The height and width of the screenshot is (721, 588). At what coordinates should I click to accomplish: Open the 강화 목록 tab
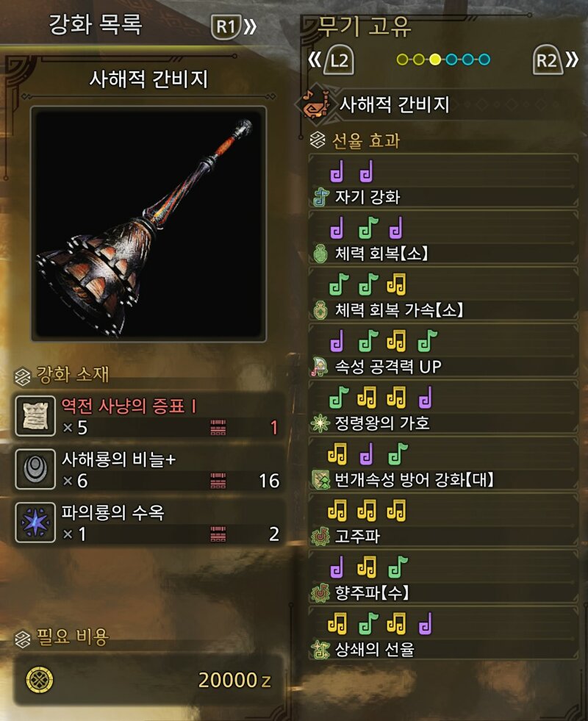[96, 24]
